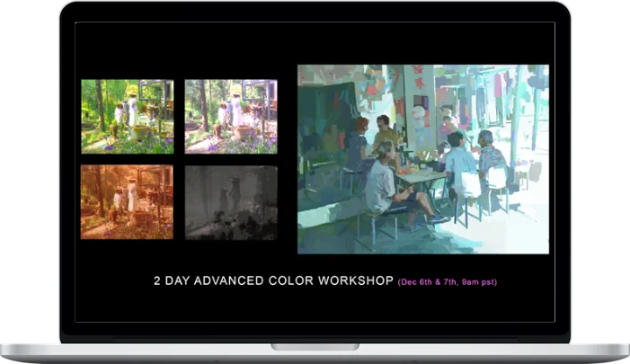630x364 pixels.
Task: Select the large street cafe painting
Action: point(423,159)
